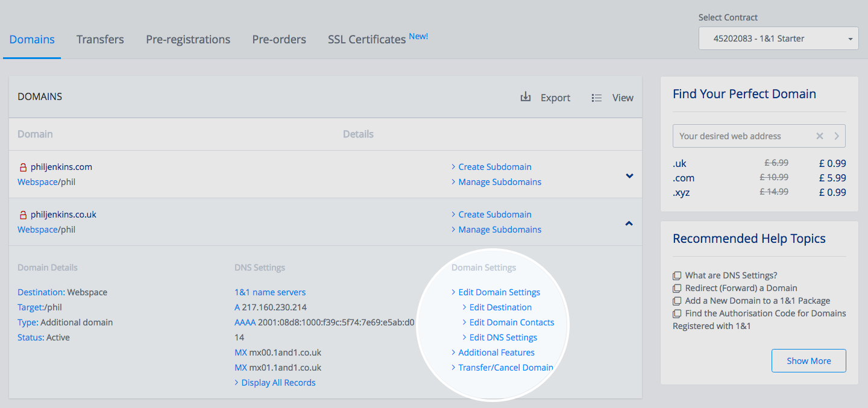The width and height of the screenshot is (868, 408).
Task: Click the View list icon
Action: point(597,98)
